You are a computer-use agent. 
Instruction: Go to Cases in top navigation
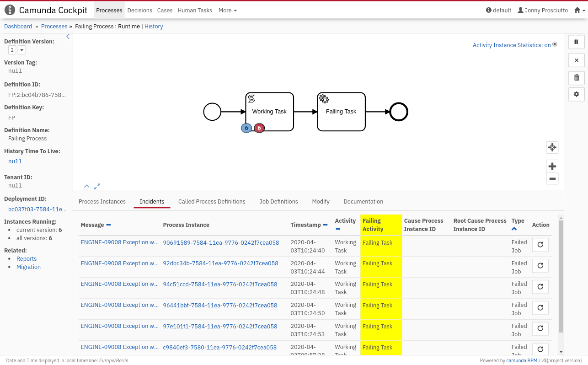pyautogui.click(x=165, y=10)
